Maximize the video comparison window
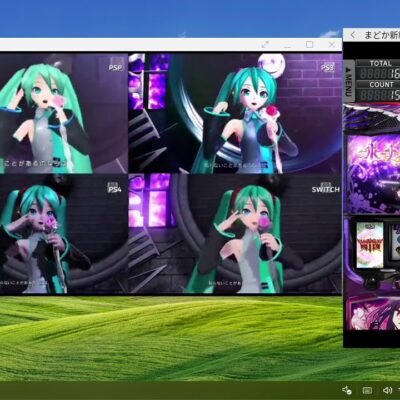Viewport: 400px width, 400px height. pyautogui.click(x=310, y=44)
